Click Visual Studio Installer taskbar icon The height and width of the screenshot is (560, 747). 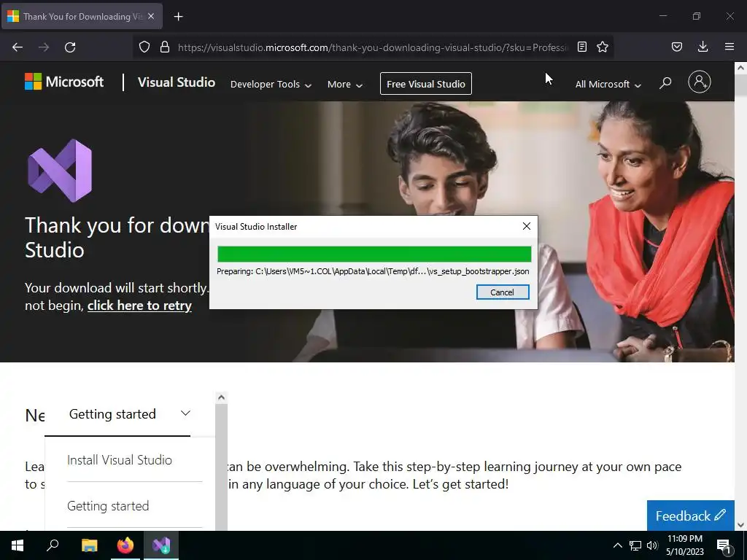(x=161, y=545)
